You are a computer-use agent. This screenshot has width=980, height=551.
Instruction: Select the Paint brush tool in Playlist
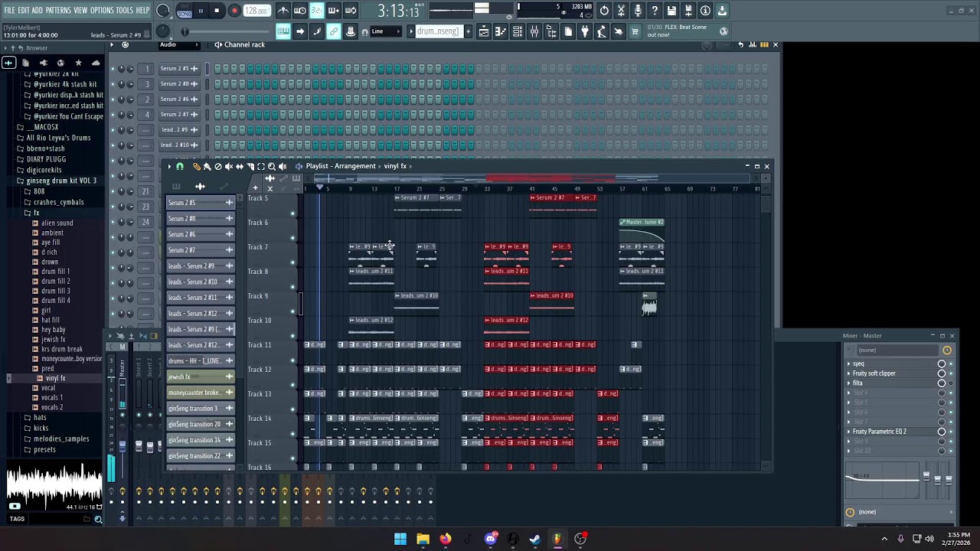pos(207,166)
